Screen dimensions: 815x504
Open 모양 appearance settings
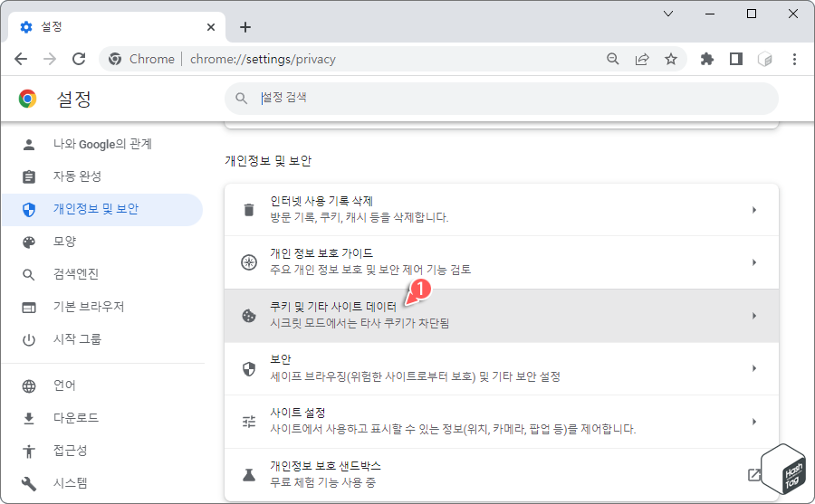102,242
